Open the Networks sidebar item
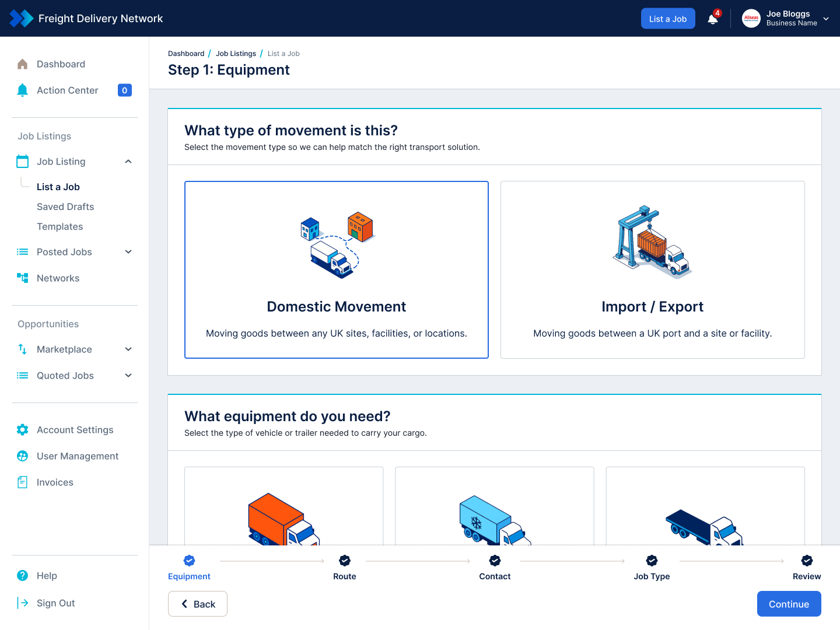Viewport: 840px width, 630px height. click(x=58, y=278)
